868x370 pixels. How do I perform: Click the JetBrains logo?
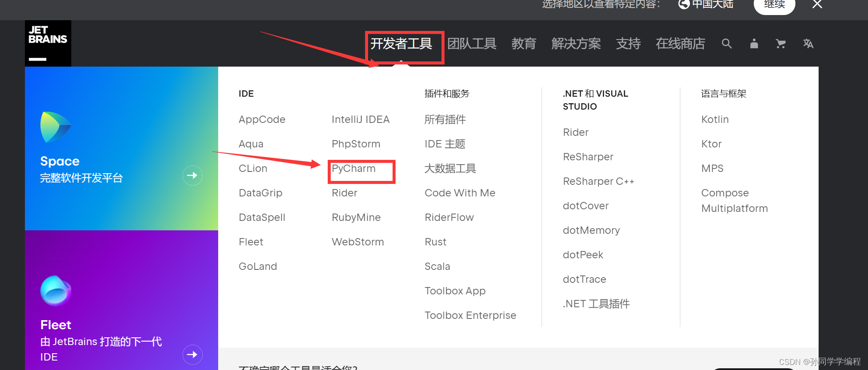pyautogui.click(x=48, y=43)
